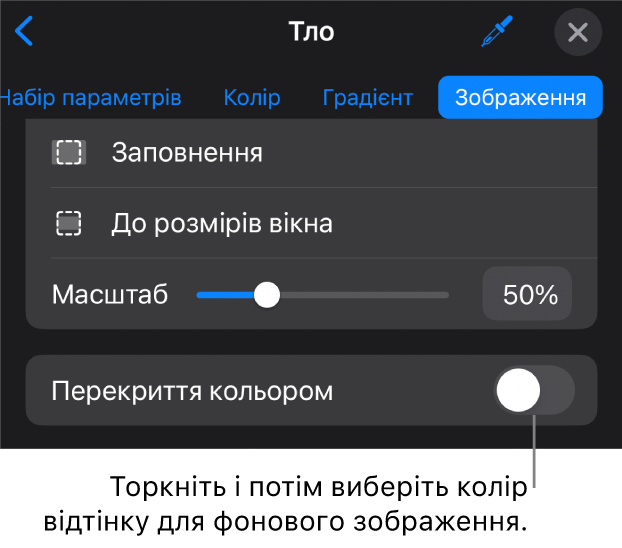Tap the 50% scale value field
This screenshot has height=548, width=622.
[527, 294]
